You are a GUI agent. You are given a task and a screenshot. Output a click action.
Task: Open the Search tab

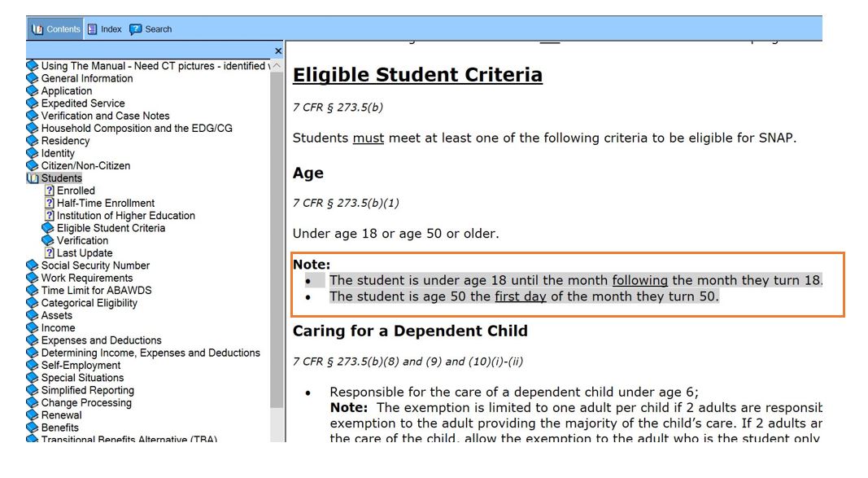click(150, 29)
